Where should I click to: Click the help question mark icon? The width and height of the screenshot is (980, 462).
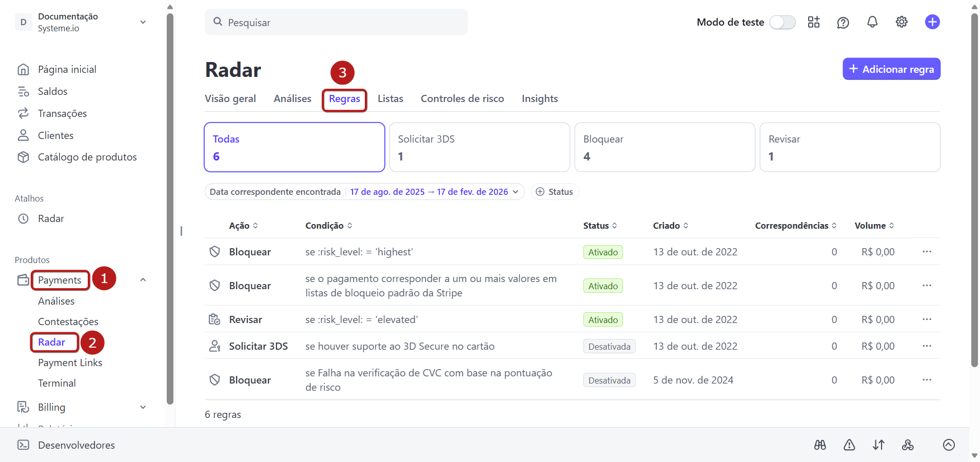click(x=843, y=23)
